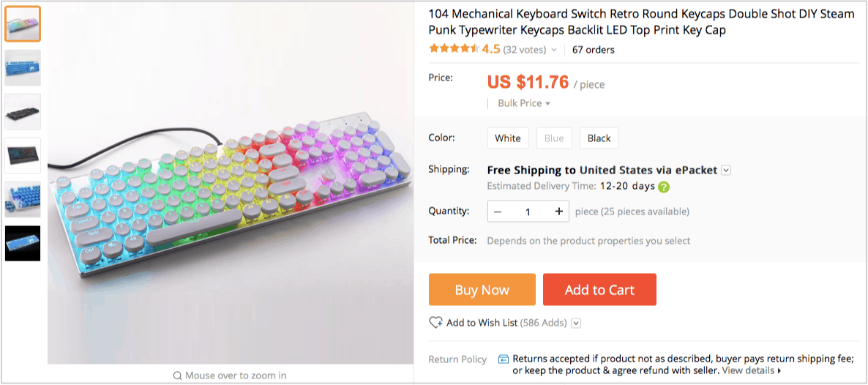Viewport: 868px width, 385px height.
Task: Select the greyed-out Blue color option
Action: coord(554,138)
